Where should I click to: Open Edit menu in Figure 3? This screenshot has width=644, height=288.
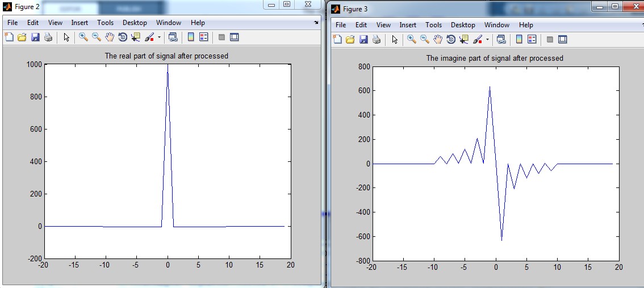point(361,24)
